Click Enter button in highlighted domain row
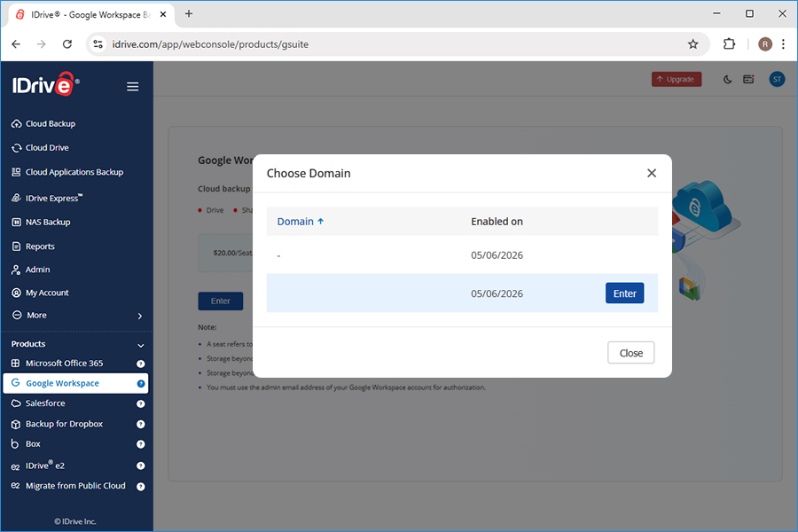798x532 pixels. pyautogui.click(x=624, y=293)
